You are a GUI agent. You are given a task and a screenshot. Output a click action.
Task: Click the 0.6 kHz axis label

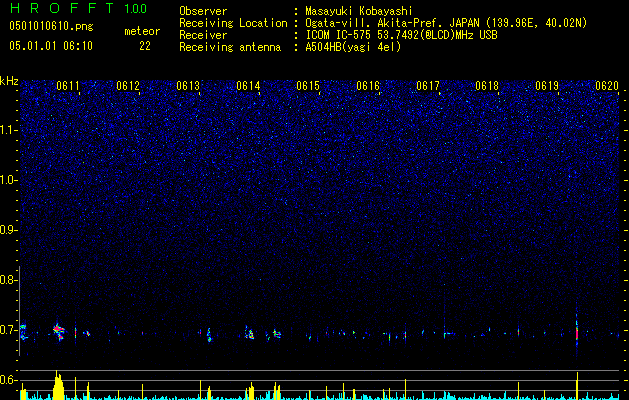pos(8,380)
